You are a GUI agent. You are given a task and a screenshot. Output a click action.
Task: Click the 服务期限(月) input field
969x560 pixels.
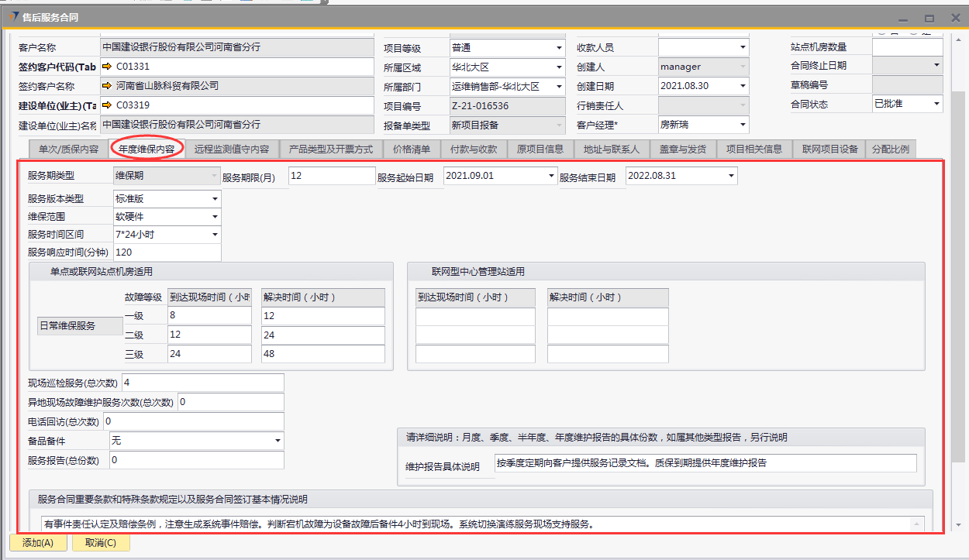[x=332, y=176]
